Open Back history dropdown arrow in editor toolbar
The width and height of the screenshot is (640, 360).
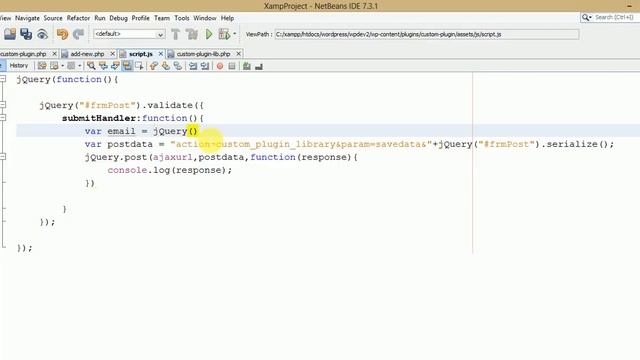coord(62,66)
